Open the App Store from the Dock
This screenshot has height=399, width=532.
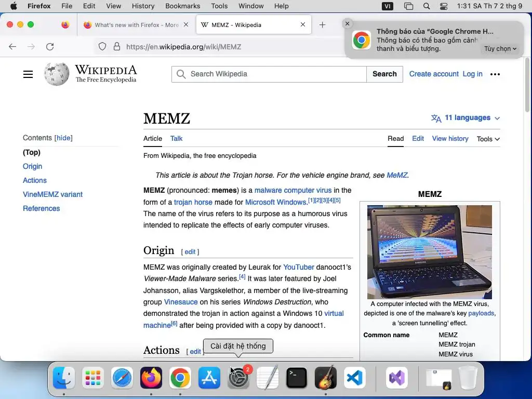point(209,378)
